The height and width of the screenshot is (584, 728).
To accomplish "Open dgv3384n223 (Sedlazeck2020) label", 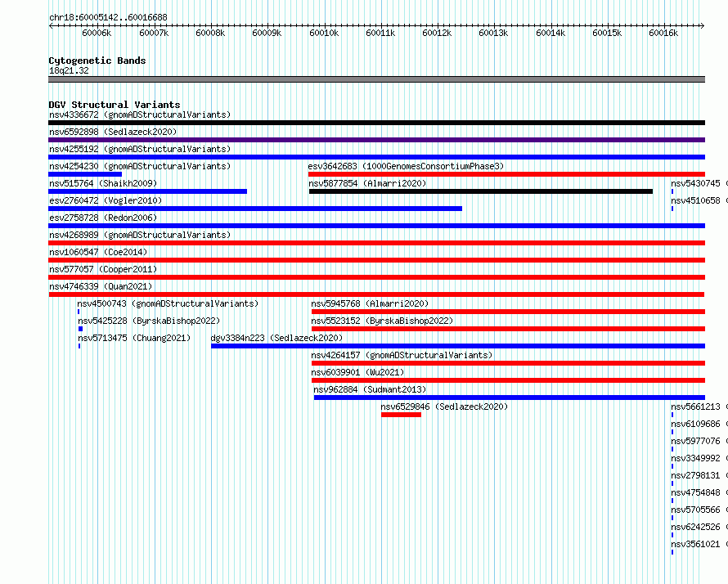I will tap(276, 338).
